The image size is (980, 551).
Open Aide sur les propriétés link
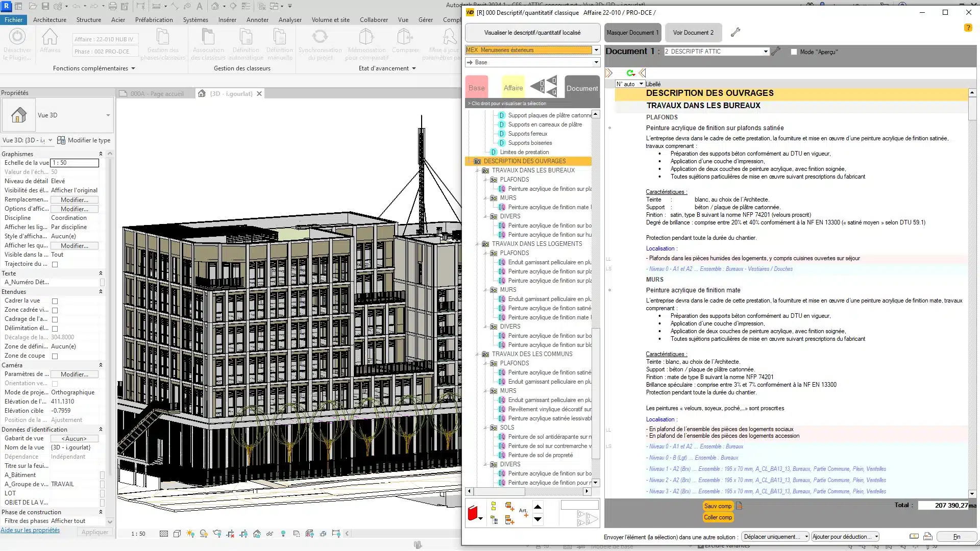tap(30, 530)
